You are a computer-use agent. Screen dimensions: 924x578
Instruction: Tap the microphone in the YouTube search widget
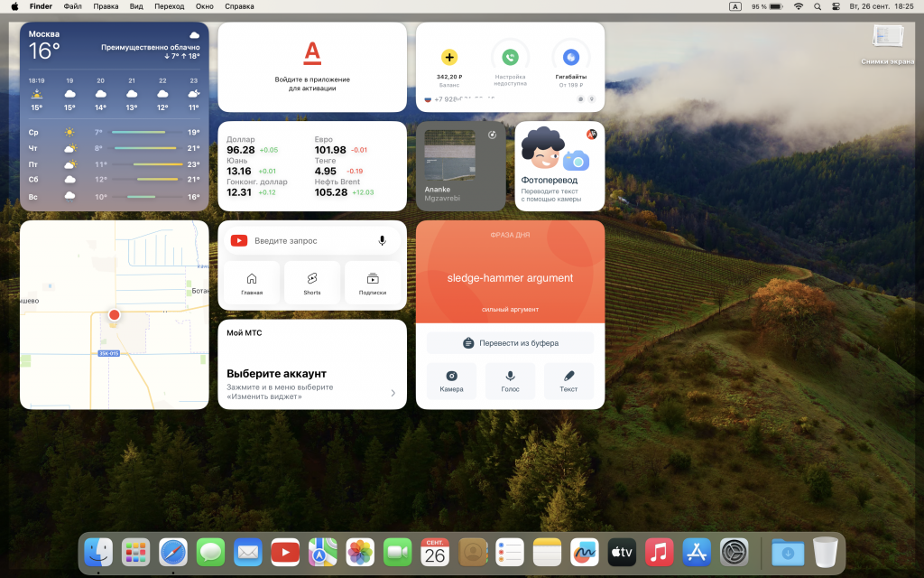coord(382,240)
